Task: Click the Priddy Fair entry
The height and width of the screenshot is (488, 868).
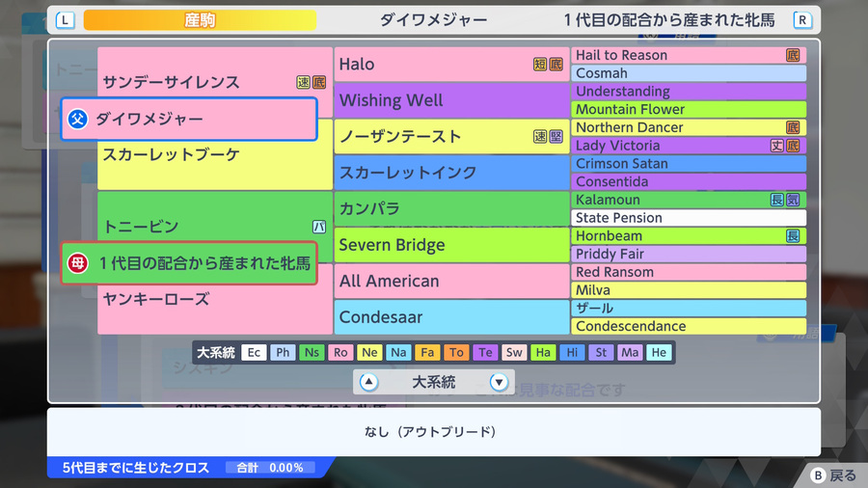Action: coord(689,254)
